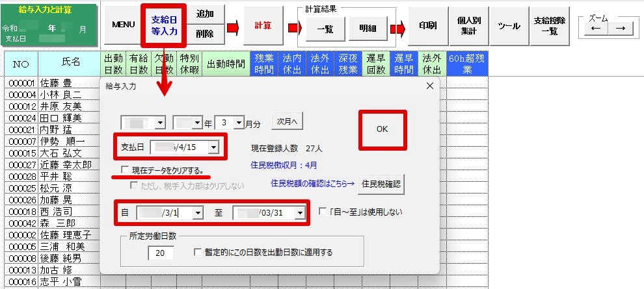
Task: Expand the year dropdown before 年
Action: 198,123
